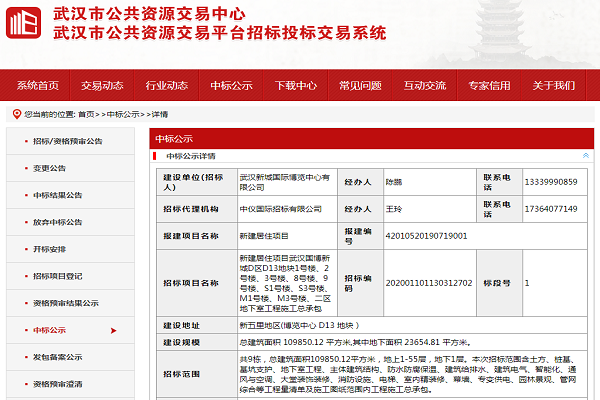Go to 交易动态 in the navigation bar

tap(102, 85)
